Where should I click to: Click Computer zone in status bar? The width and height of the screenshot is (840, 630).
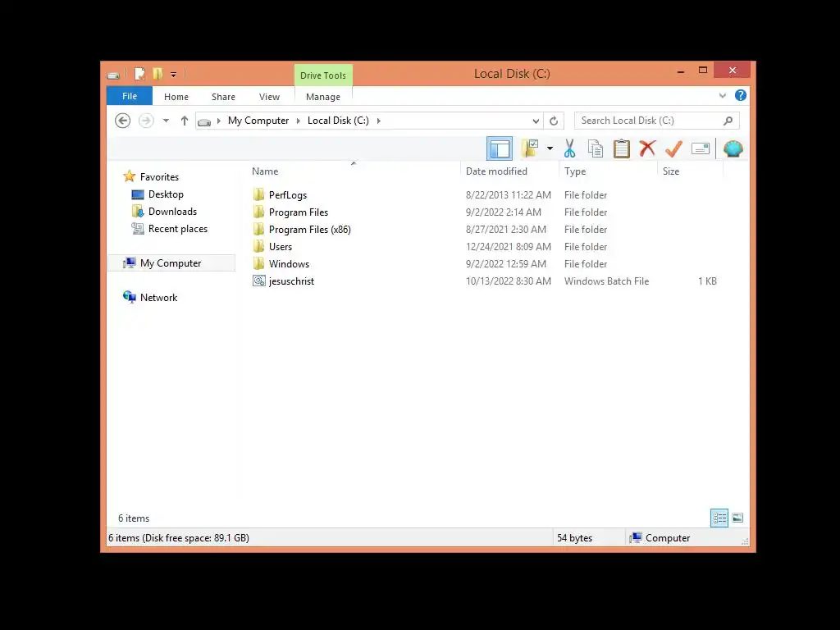click(660, 538)
